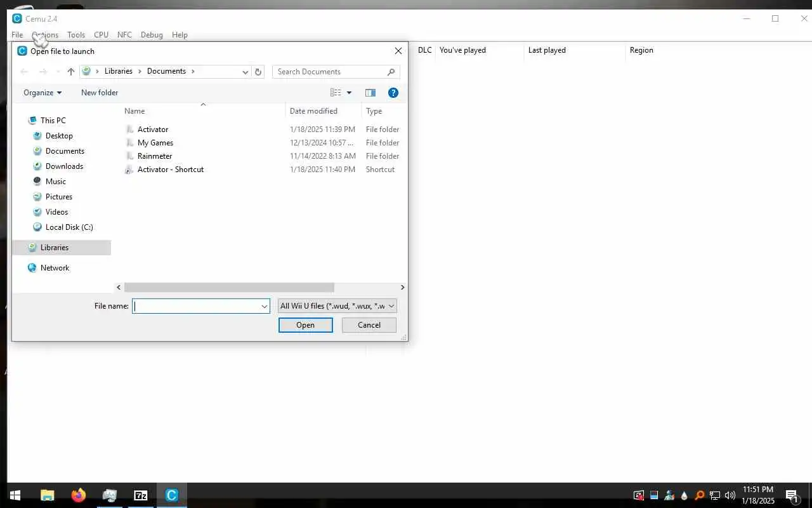Select Libraries in navigation pane

pyautogui.click(x=62, y=248)
